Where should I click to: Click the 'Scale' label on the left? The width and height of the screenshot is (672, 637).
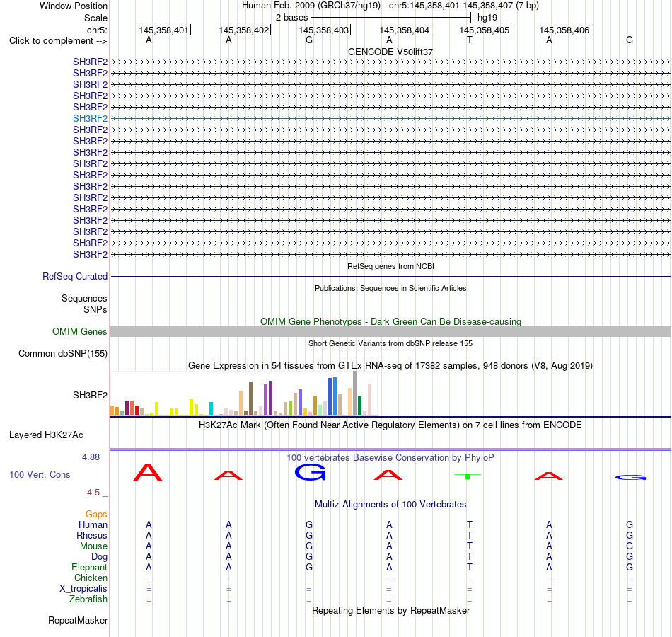pyautogui.click(x=95, y=18)
